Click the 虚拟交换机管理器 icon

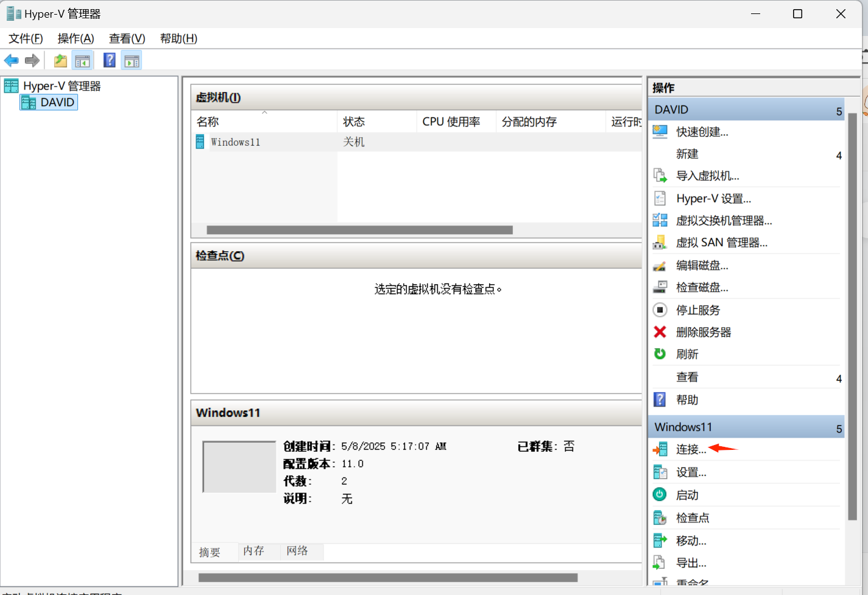tap(660, 220)
